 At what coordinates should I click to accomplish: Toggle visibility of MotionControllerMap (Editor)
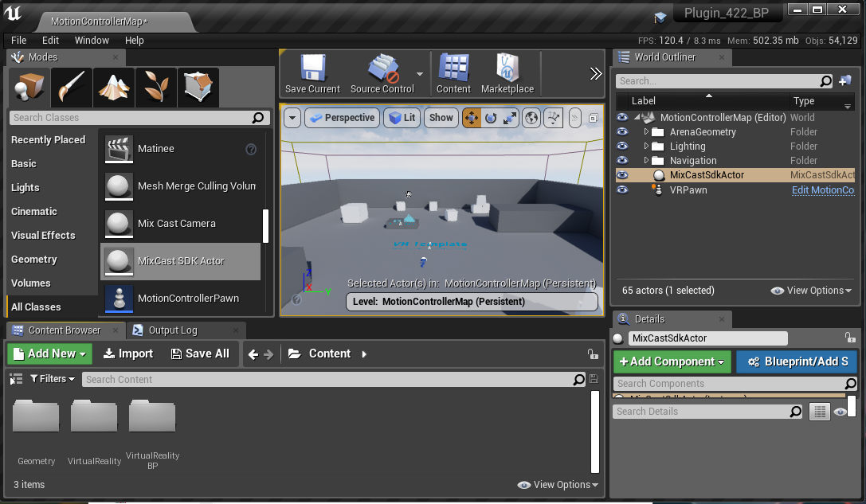tap(622, 118)
